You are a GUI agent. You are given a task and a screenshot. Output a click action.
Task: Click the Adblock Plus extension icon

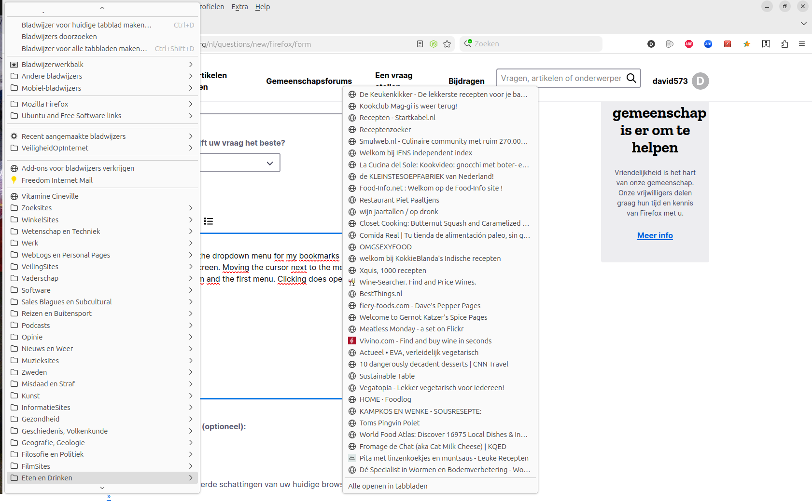click(x=689, y=44)
